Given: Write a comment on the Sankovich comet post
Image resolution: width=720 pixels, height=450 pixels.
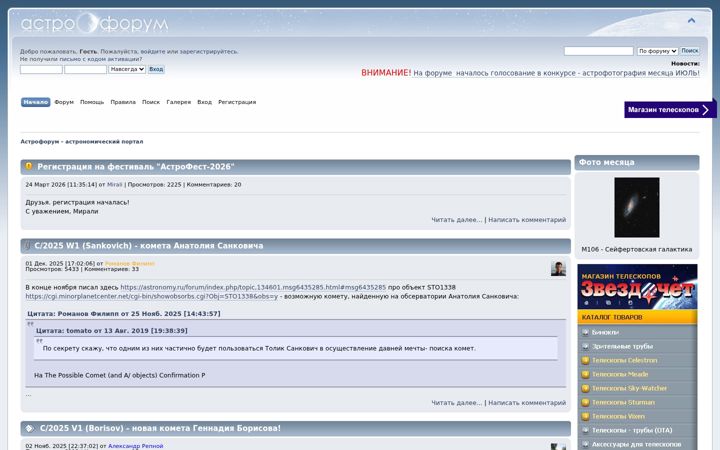Looking at the screenshot, I should (527, 403).
